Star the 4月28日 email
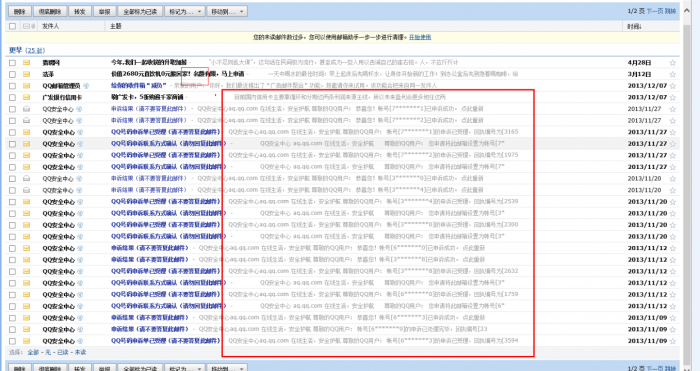Viewport: 700px width, 371px height. point(673,63)
